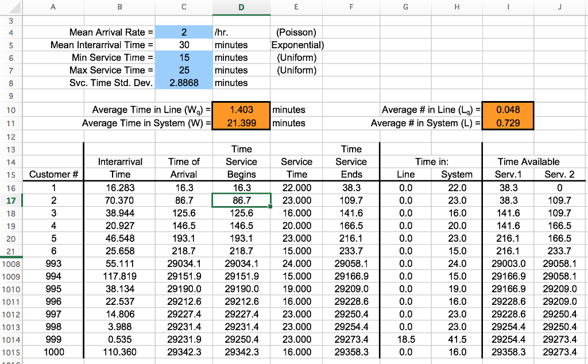Click the Customer # header cell
This screenshot has height=364, width=588.
53,175
